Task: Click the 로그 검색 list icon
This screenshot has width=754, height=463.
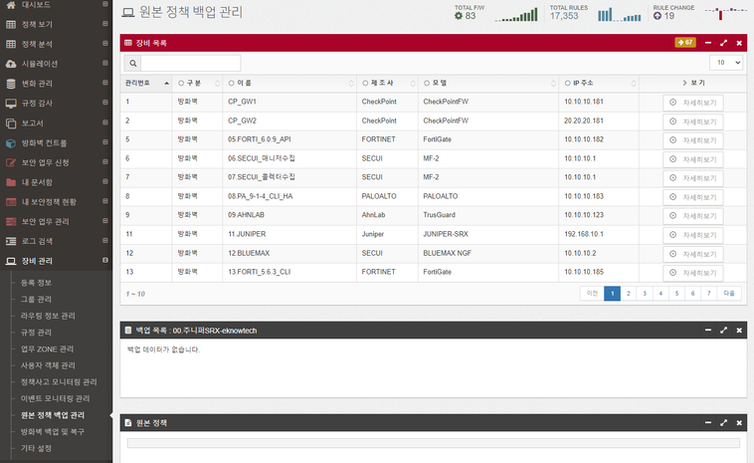Action: point(11,241)
